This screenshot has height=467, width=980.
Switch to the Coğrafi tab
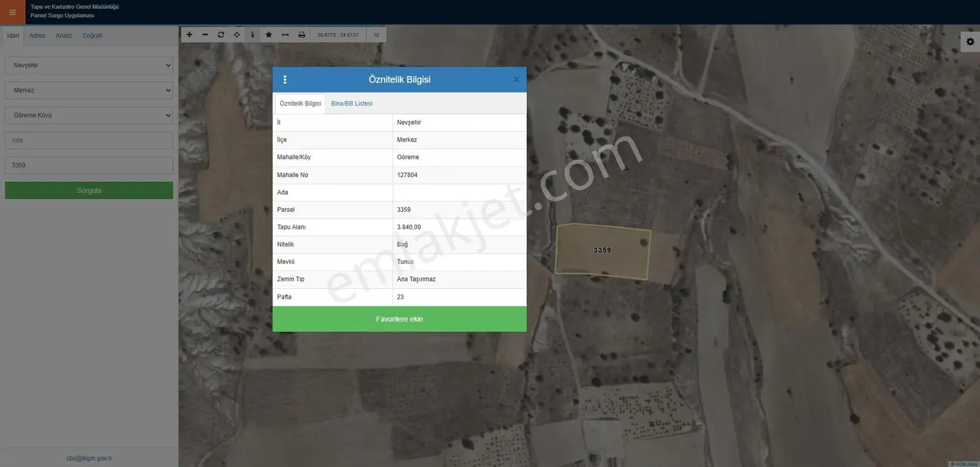click(x=92, y=35)
